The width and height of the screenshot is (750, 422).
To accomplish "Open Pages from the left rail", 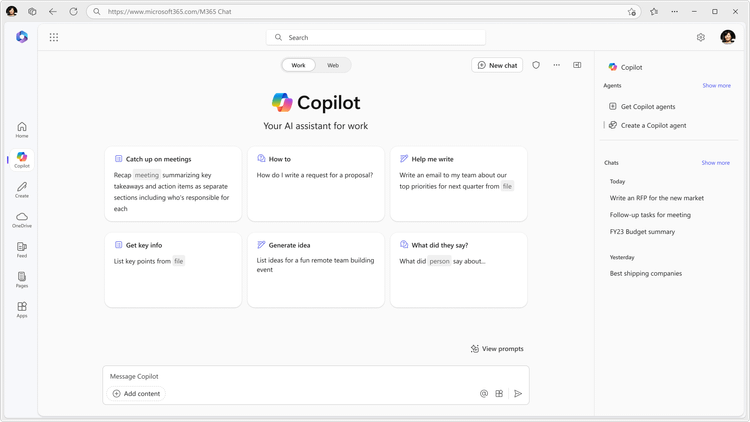I will pos(22,279).
